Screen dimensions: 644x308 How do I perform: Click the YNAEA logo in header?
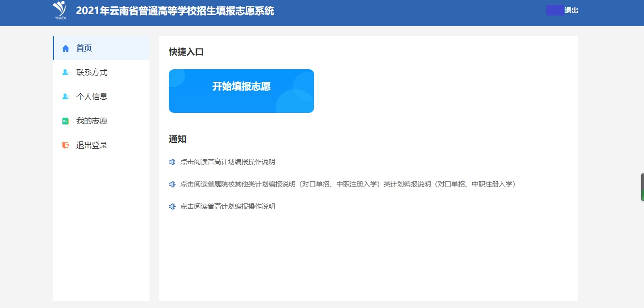60,10
